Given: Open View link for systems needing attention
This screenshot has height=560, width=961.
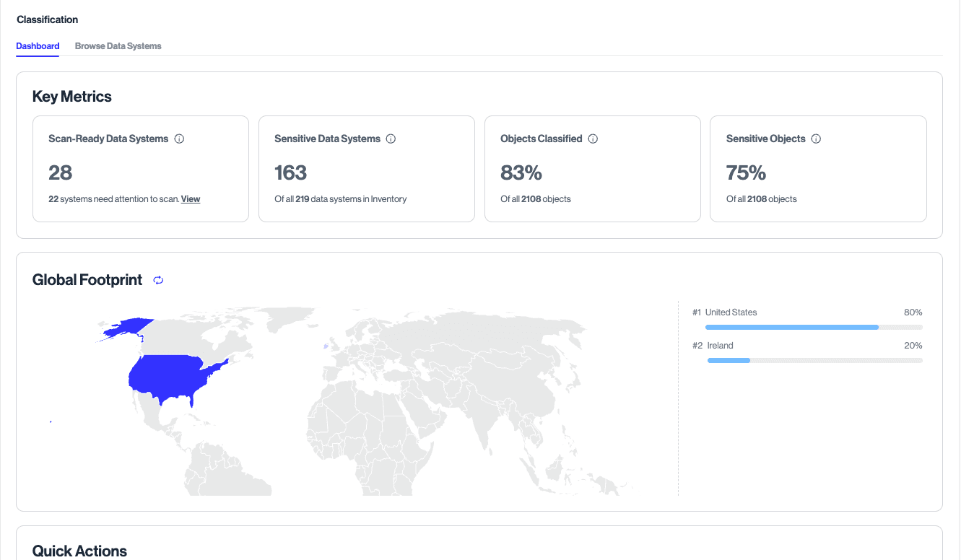Looking at the screenshot, I should 191,199.
